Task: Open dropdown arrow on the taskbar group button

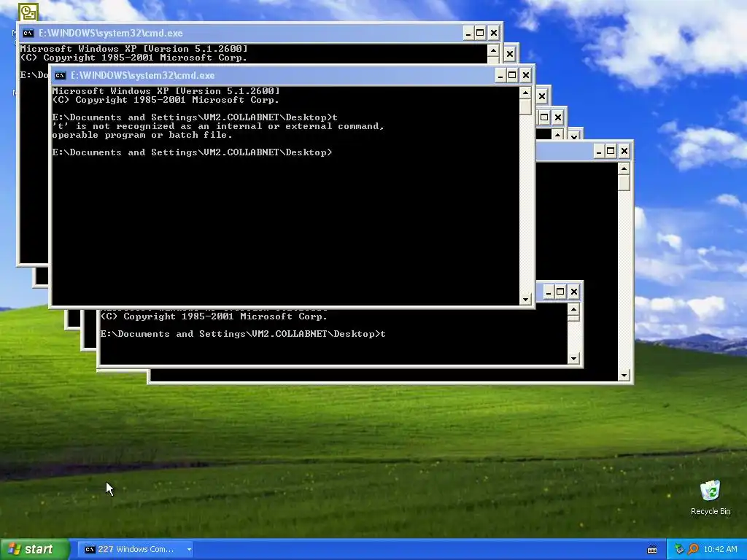Action: [189, 550]
